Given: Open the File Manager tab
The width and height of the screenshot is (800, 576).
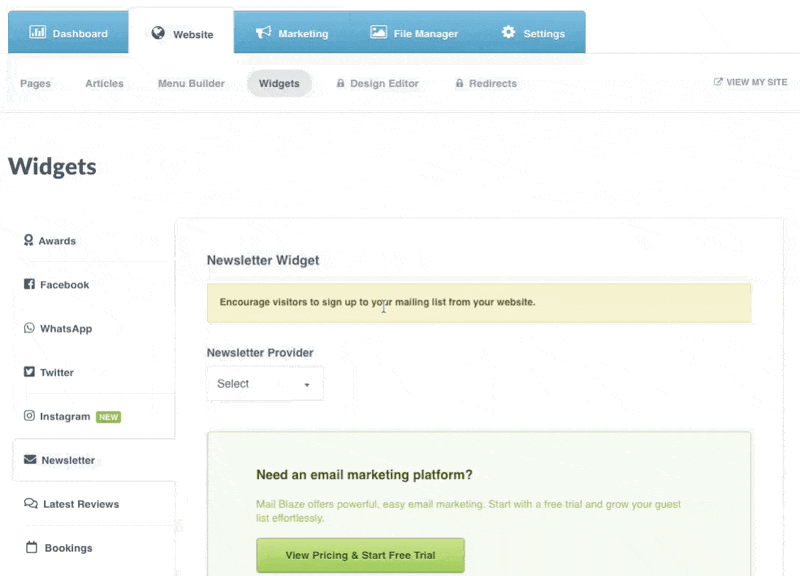Looking at the screenshot, I should [x=413, y=33].
